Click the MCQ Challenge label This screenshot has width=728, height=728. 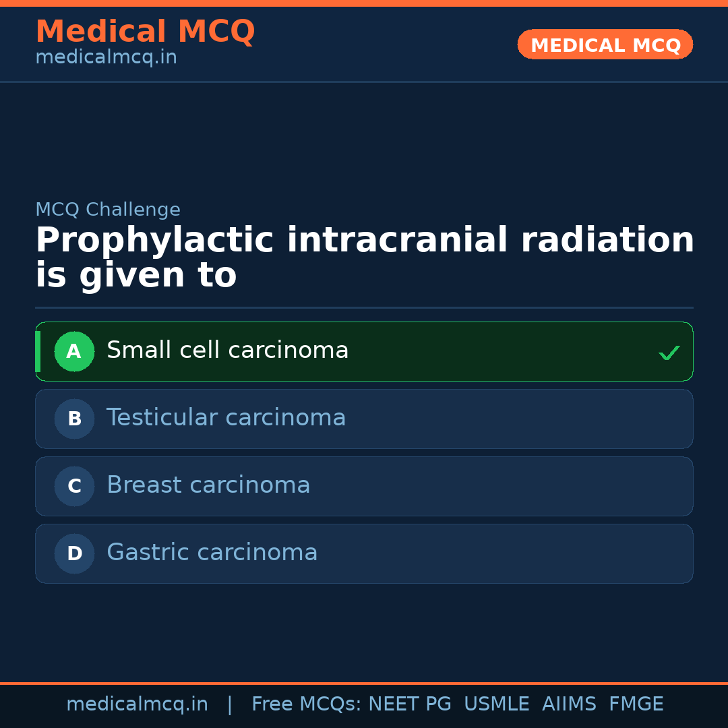108,210
